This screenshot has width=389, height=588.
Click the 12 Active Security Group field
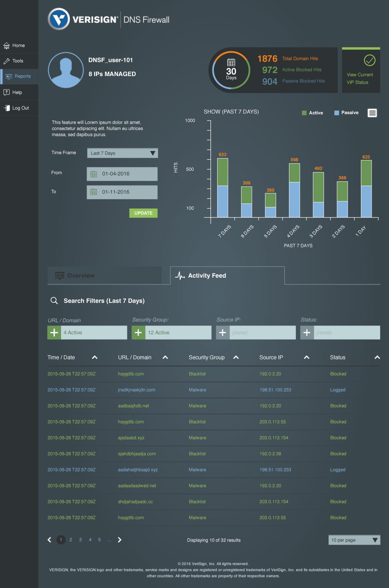(179, 332)
